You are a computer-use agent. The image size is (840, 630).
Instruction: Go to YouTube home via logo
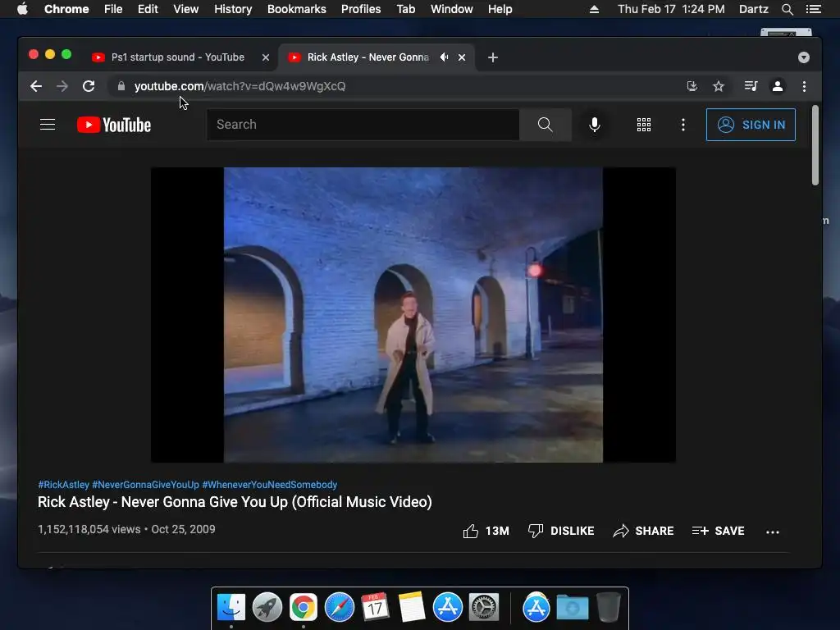(x=114, y=125)
